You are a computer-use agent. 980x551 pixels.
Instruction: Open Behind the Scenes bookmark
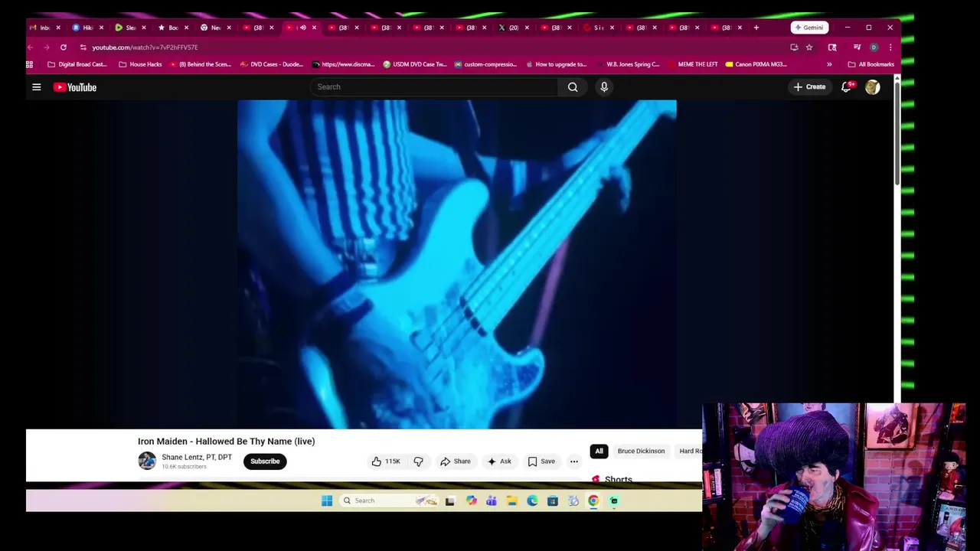[200, 64]
